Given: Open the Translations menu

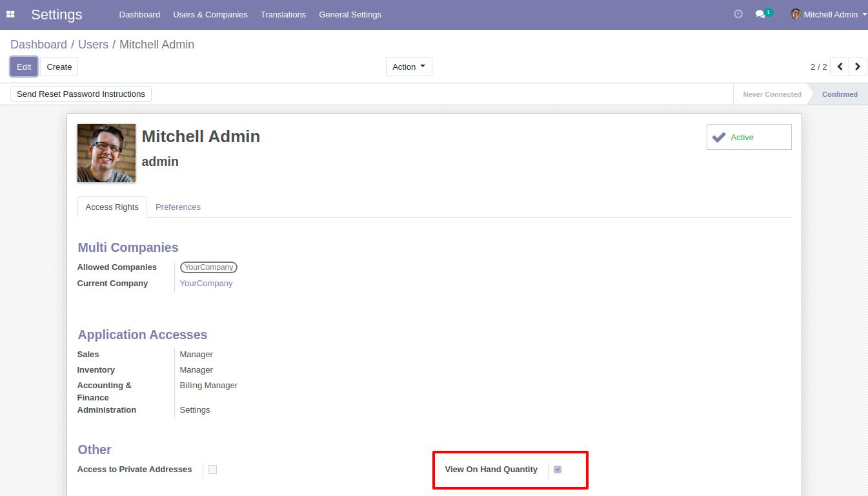Looking at the screenshot, I should pyautogui.click(x=283, y=14).
